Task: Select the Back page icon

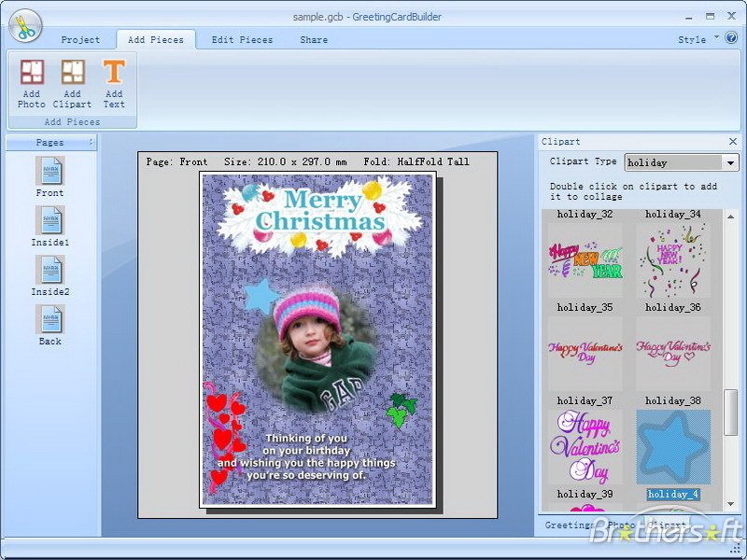Action: tap(49, 319)
